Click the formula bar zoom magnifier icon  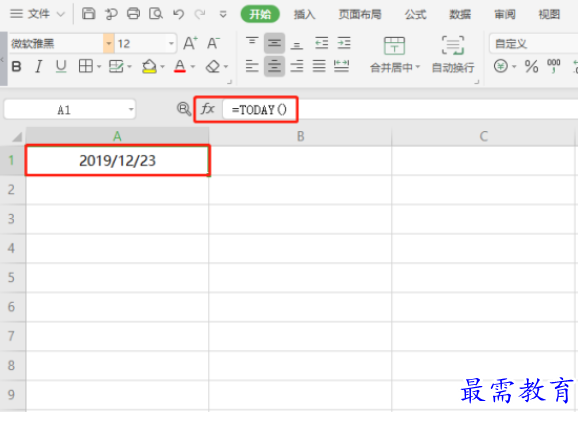coord(183,109)
